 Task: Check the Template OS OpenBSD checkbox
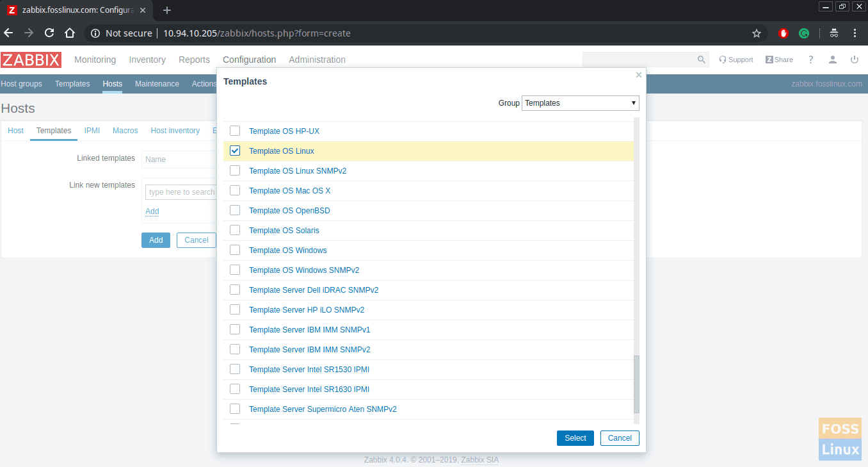(x=235, y=210)
